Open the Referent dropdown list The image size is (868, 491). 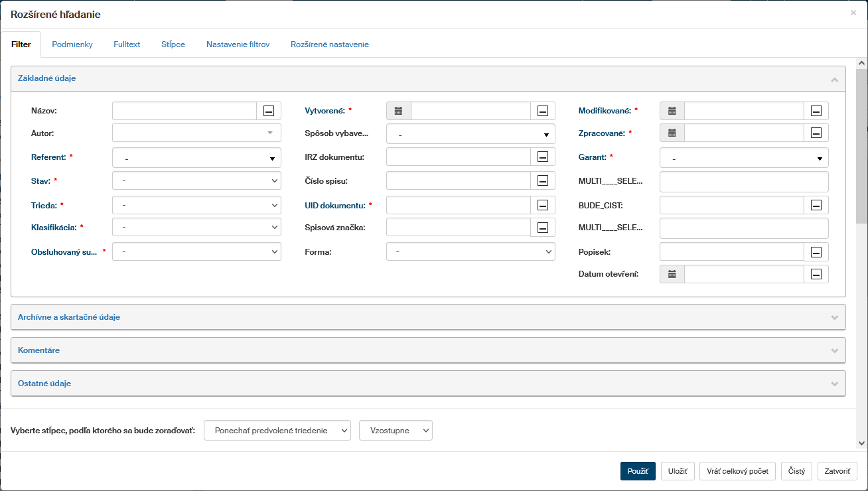click(x=196, y=158)
